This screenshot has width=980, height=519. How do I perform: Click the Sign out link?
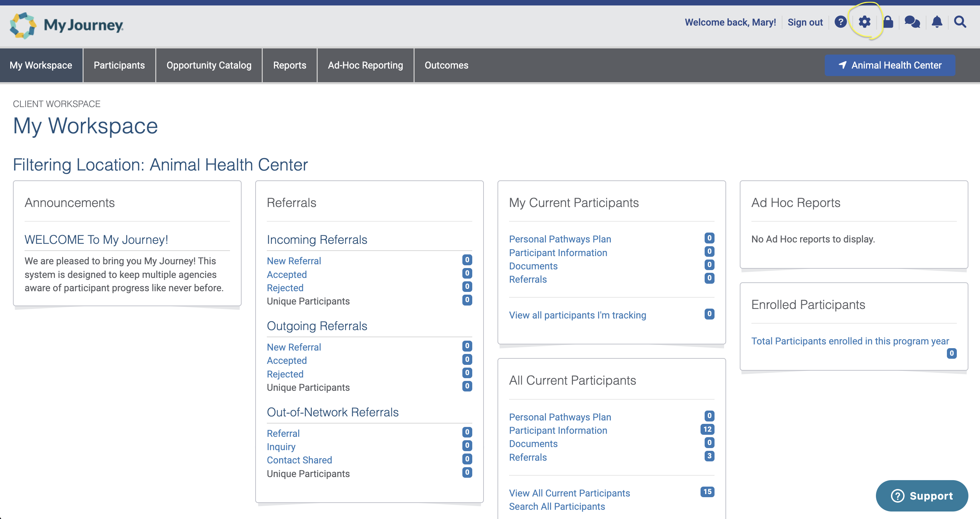805,23
